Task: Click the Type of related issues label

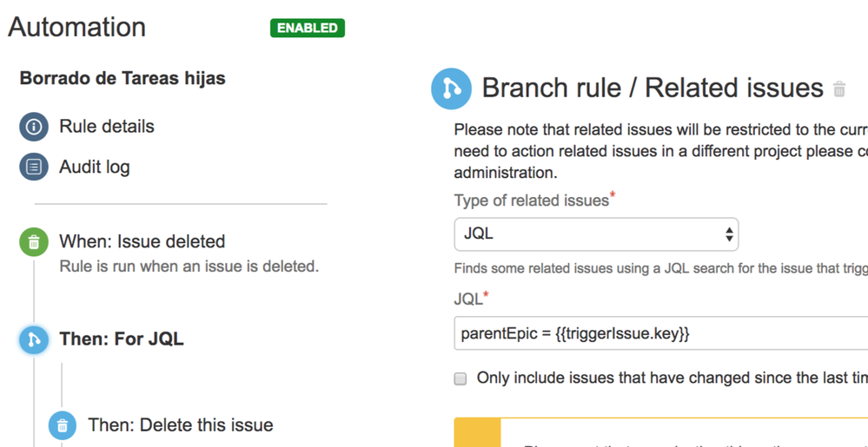Action: [532, 200]
